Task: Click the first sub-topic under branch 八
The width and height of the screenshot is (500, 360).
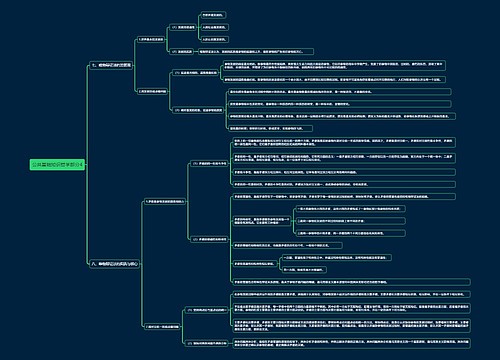Action: tap(165, 202)
